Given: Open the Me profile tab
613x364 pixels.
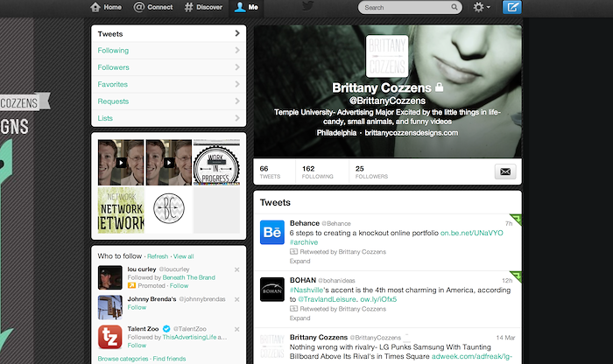Looking at the screenshot, I should point(246,7).
